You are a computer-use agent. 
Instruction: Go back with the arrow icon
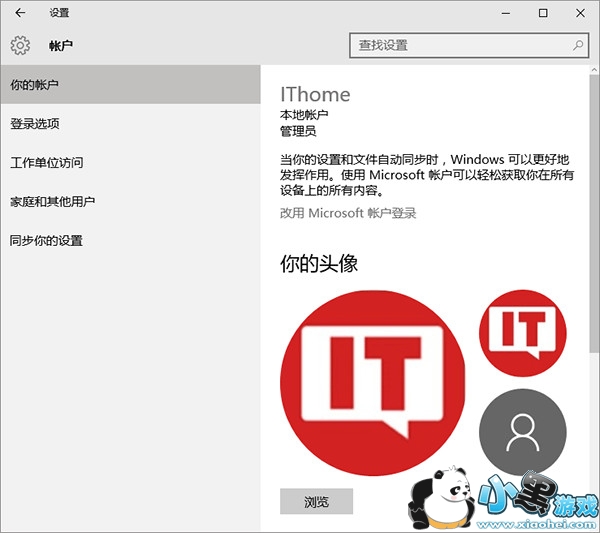[20, 13]
